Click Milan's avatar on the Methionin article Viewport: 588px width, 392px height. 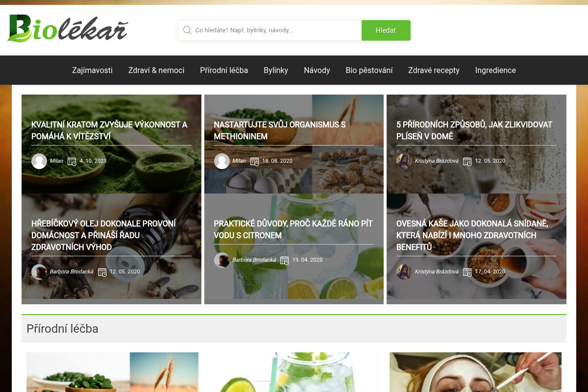tap(222, 161)
